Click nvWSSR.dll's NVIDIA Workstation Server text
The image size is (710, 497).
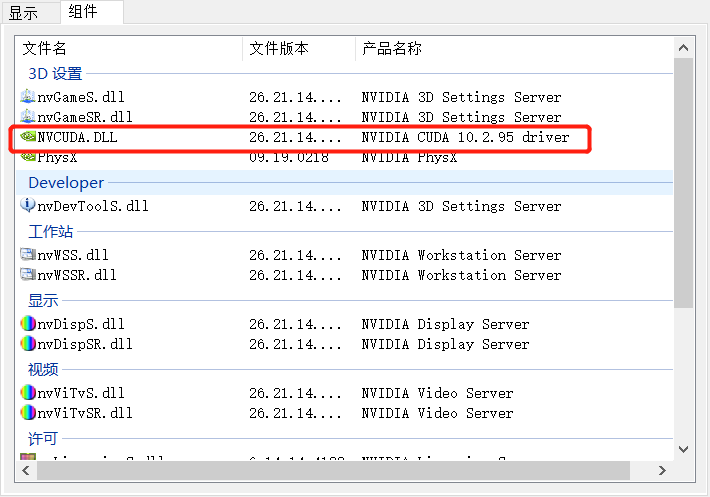click(x=461, y=275)
